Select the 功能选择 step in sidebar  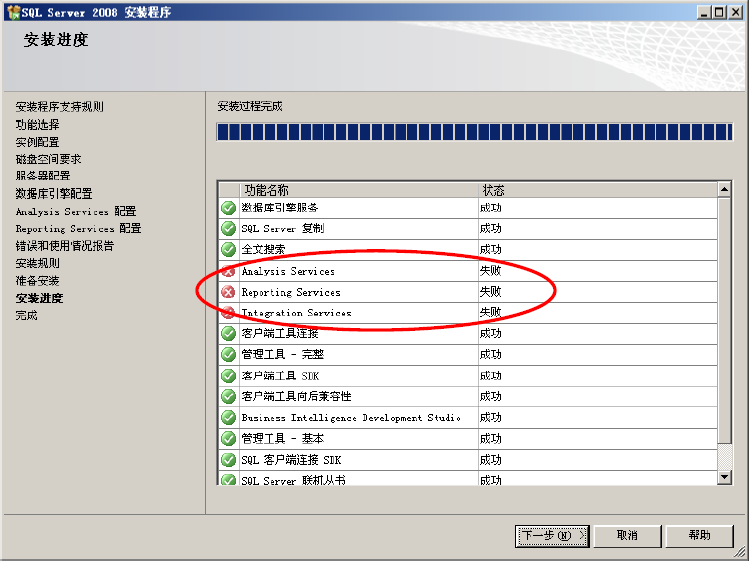[37, 125]
